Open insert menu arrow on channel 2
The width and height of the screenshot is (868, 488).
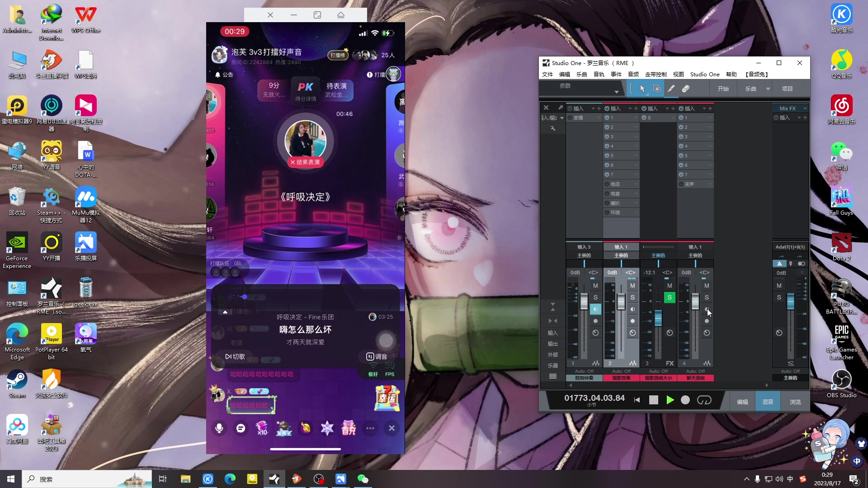click(x=630, y=108)
